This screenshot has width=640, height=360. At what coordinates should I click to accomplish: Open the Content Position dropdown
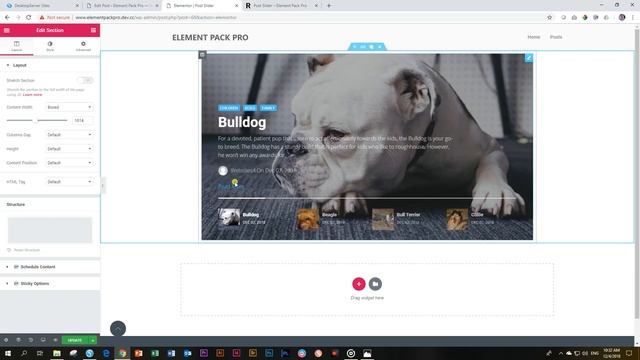(69, 163)
